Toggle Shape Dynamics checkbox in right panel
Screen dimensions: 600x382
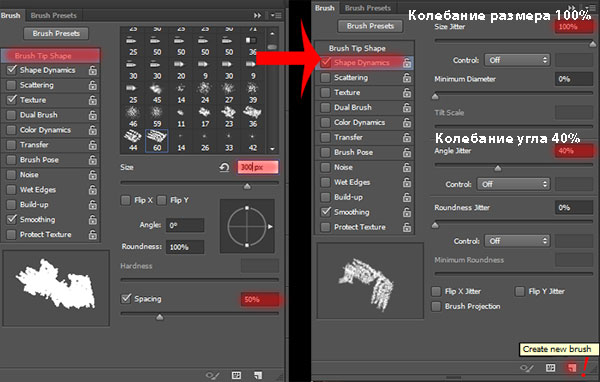(326, 62)
